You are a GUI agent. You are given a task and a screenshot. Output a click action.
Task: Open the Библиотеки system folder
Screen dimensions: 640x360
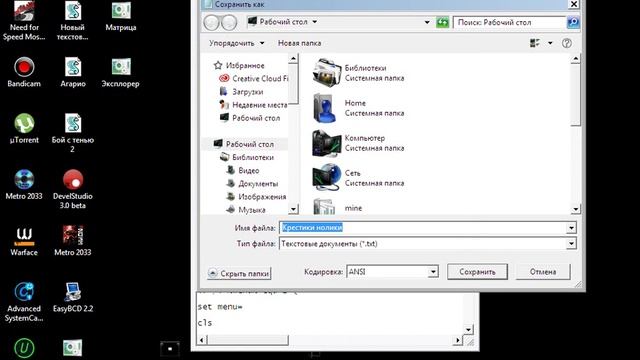[359, 73]
